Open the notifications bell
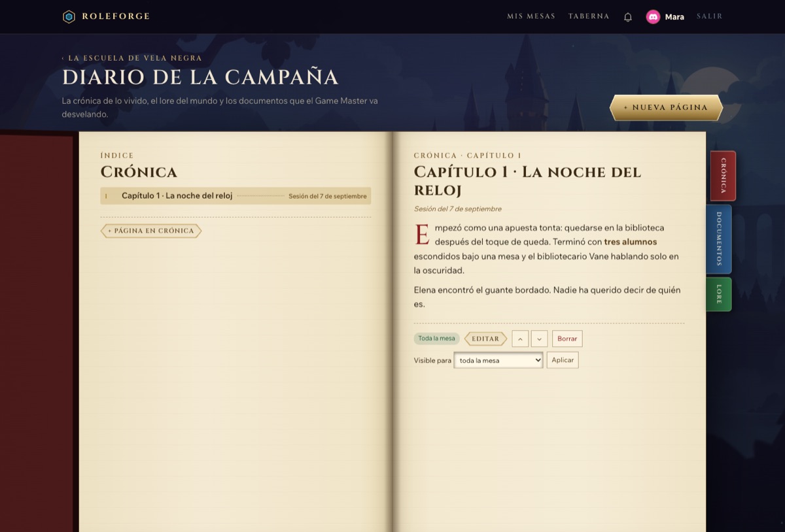 (628, 17)
